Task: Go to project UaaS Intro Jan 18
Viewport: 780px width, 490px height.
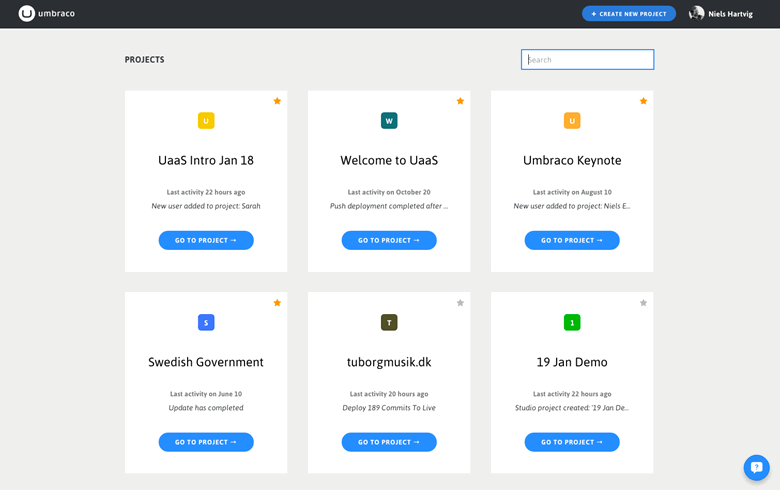Action: 206,240
